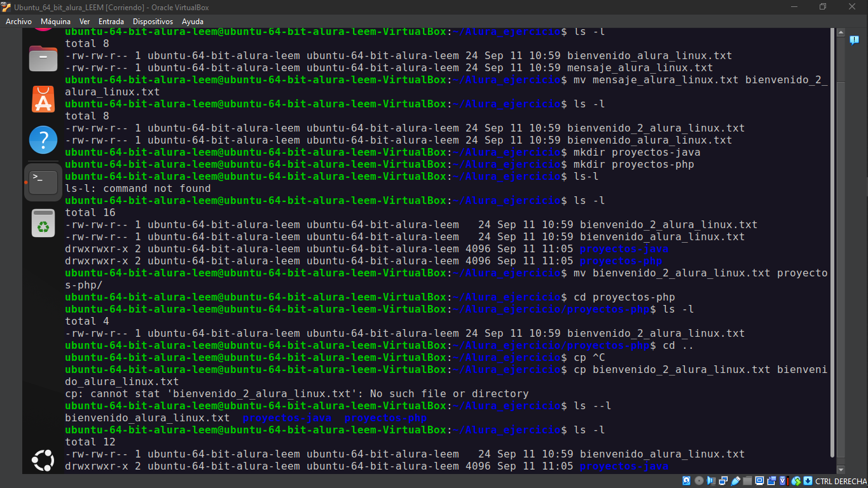Image resolution: width=868 pixels, height=488 pixels.
Task: Click the virtualization CPU 'V' status icon
Action: 784,481
